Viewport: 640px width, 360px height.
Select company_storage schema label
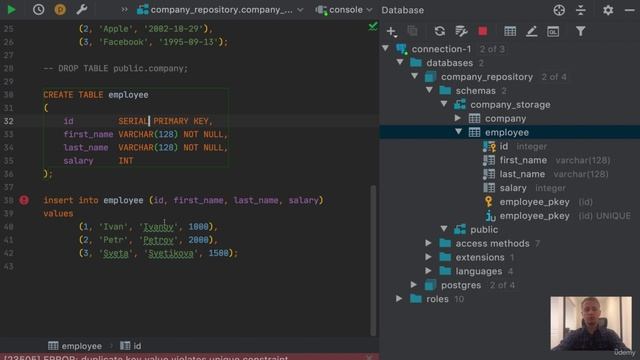pos(510,104)
